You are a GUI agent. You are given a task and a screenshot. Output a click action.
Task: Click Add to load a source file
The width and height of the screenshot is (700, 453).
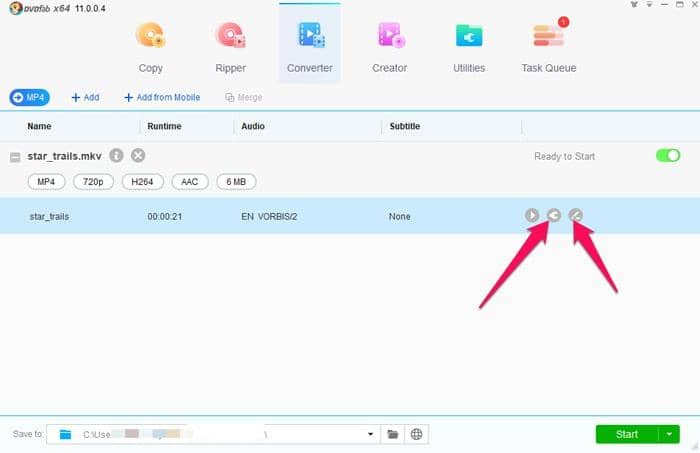[85, 97]
